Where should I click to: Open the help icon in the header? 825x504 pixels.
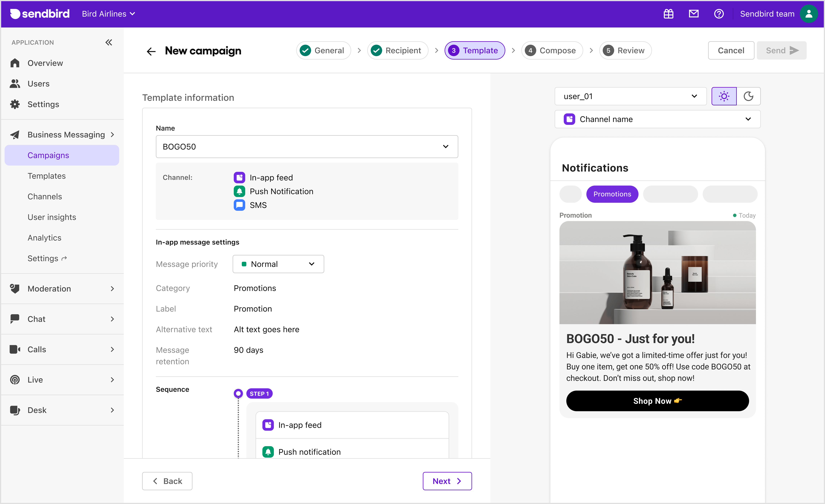(719, 14)
